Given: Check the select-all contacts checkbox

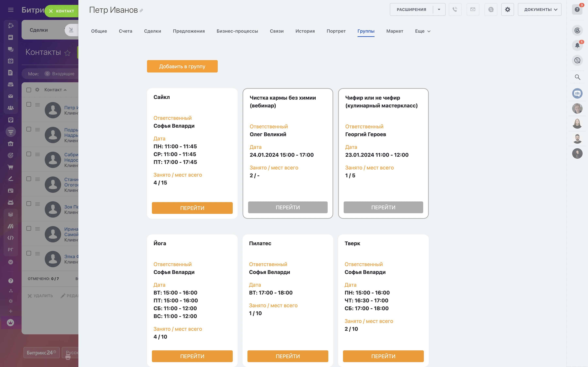Looking at the screenshot, I should 29,90.
